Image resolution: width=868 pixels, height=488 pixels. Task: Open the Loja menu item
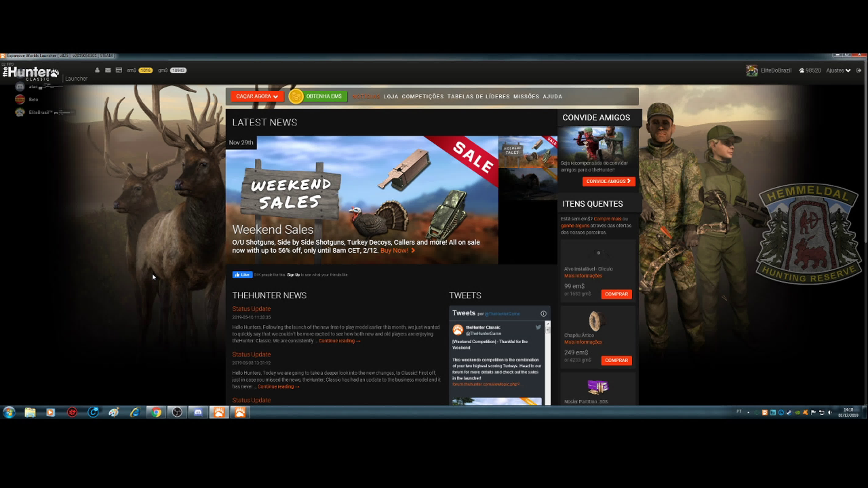click(x=391, y=97)
